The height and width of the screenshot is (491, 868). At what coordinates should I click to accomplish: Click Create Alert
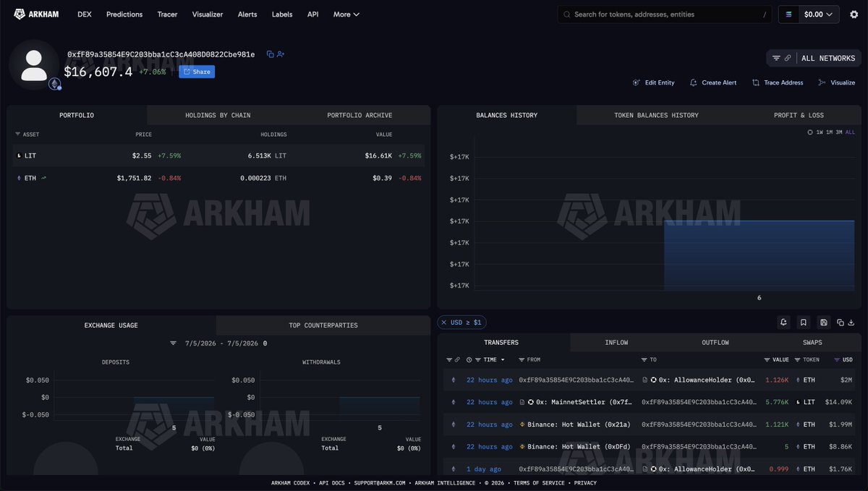(x=713, y=82)
